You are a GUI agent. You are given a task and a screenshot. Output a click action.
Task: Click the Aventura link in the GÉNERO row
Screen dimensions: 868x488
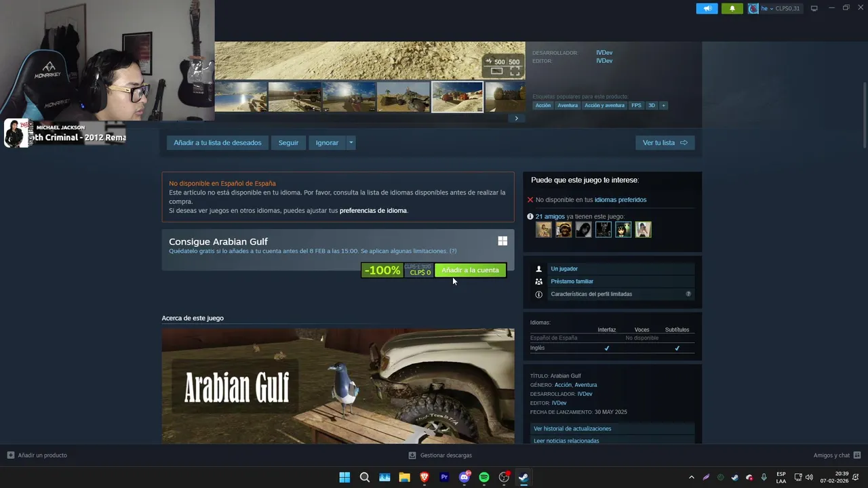click(586, 385)
